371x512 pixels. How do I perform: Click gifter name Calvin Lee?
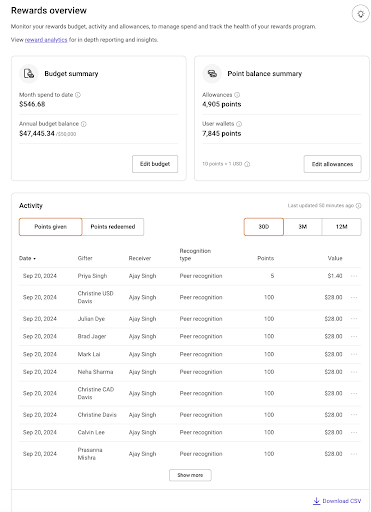91,432
